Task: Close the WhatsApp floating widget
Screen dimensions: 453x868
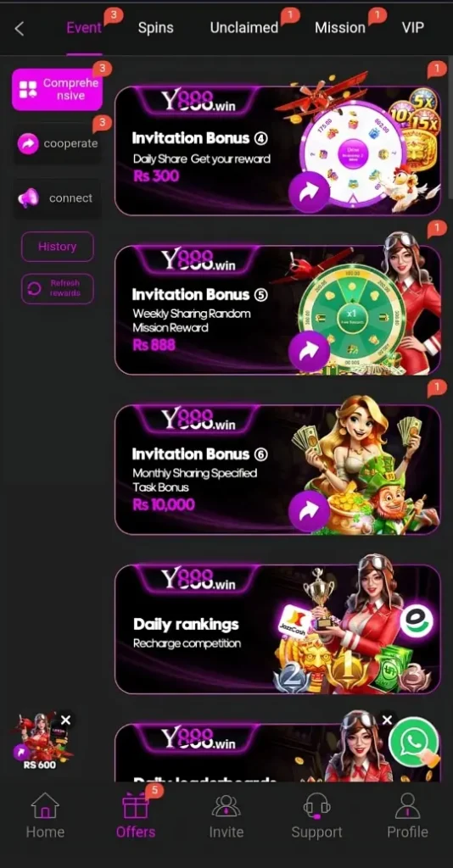Action: click(387, 720)
